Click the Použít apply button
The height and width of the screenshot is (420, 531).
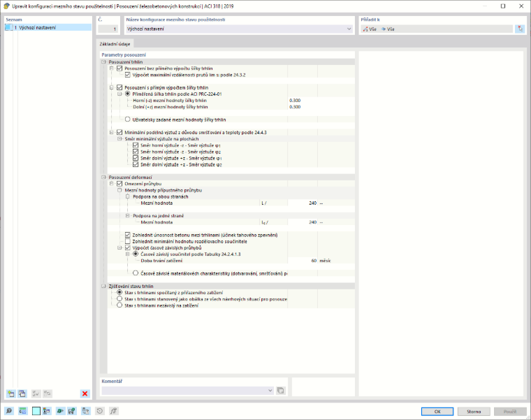[x=509, y=412]
